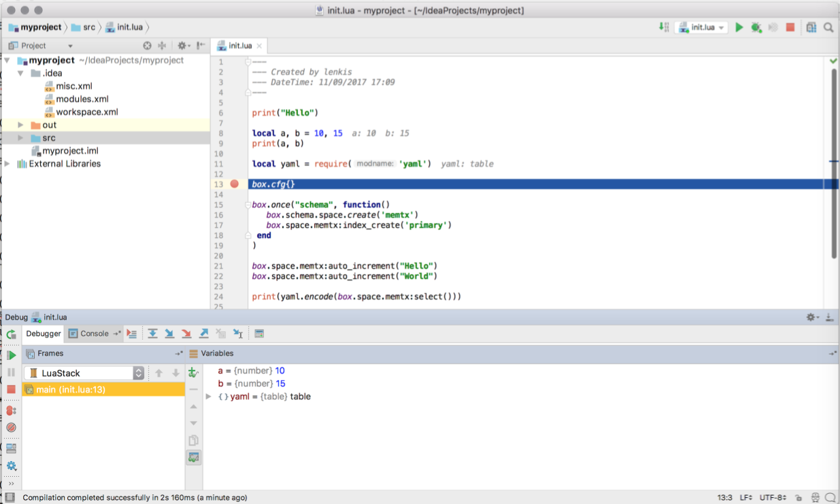Image resolution: width=840 pixels, height=504 pixels.
Task: Show more debug sidebar actions
Action: click(x=11, y=483)
